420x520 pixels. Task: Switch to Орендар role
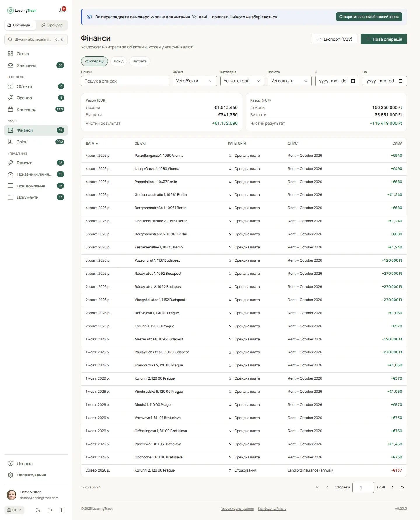click(x=52, y=25)
